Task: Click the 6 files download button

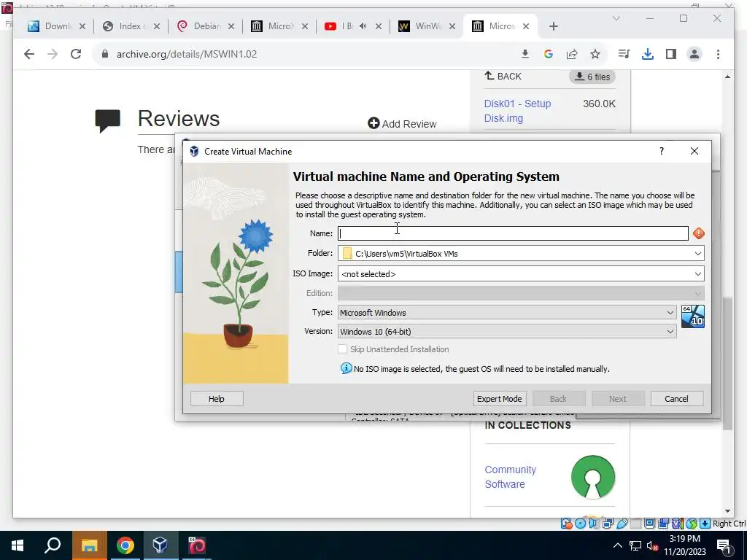Action: (592, 77)
